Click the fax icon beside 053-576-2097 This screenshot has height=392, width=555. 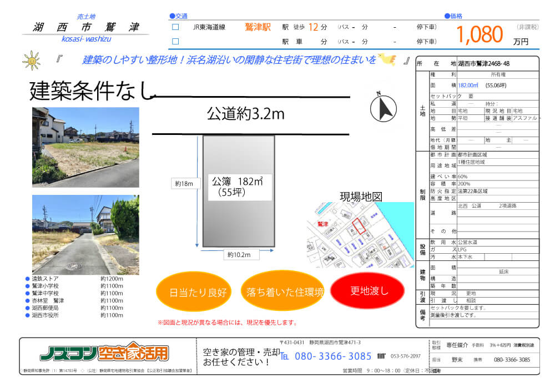pyautogui.click(x=381, y=356)
